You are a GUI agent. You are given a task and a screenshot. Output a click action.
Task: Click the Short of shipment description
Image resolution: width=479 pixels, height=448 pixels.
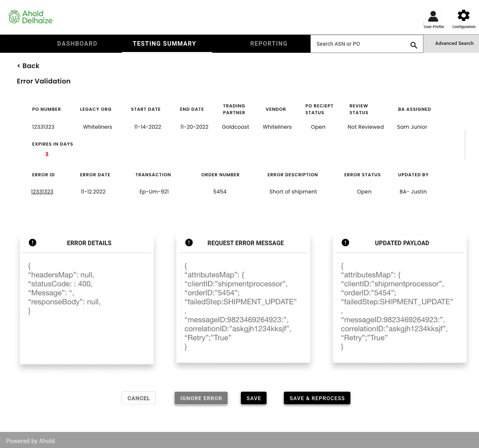pyautogui.click(x=293, y=192)
